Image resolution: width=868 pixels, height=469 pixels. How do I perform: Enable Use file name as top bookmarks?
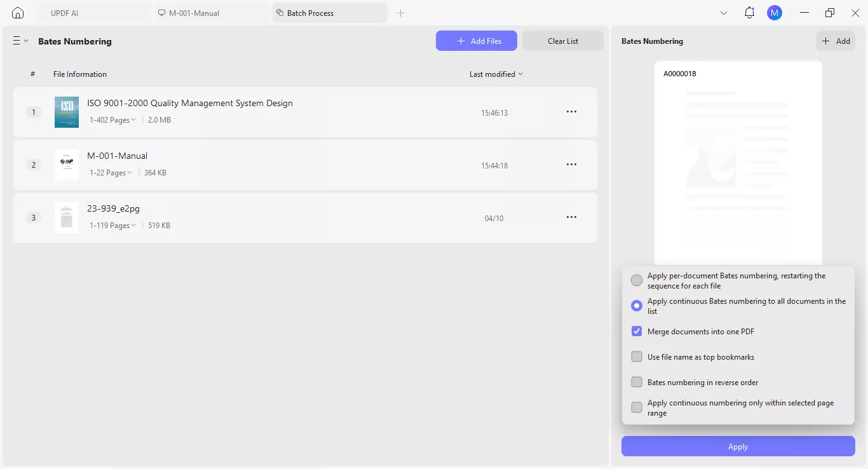click(637, 357)
